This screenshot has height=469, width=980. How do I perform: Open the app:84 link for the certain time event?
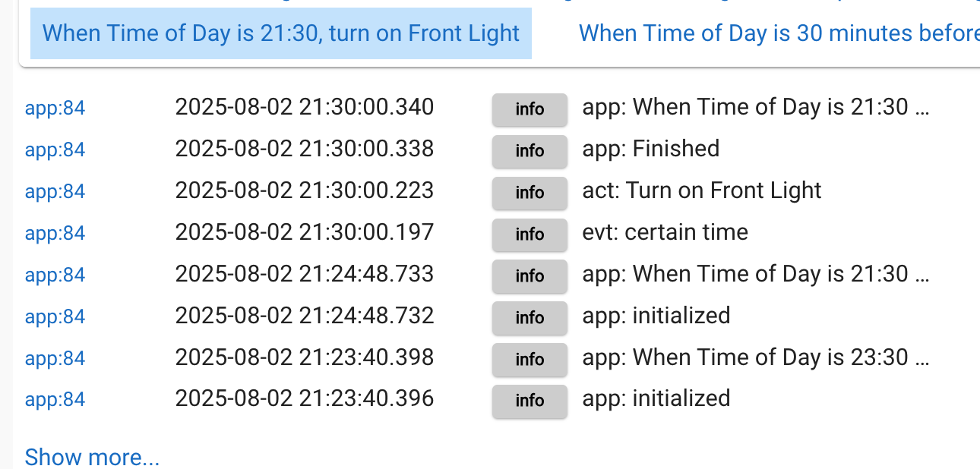55,234
